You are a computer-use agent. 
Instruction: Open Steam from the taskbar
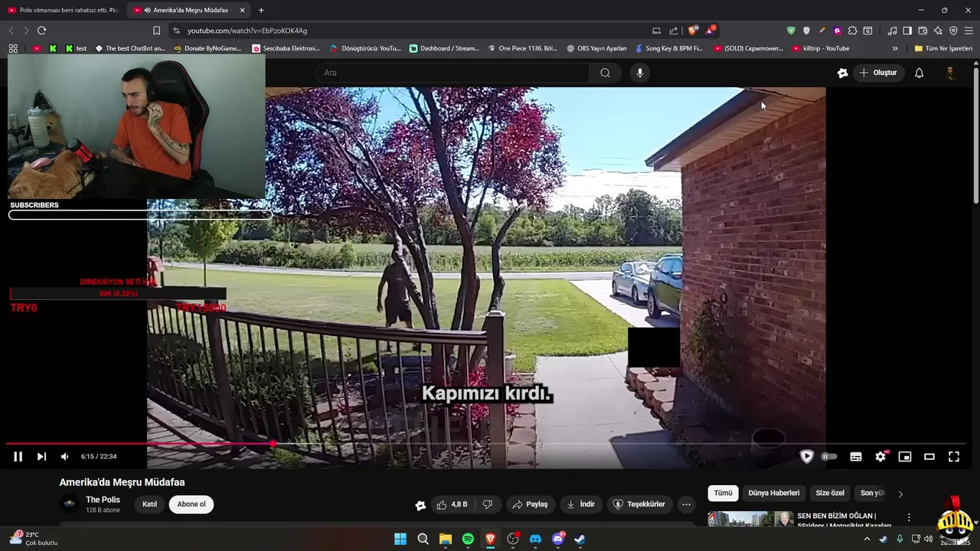click(x=580, y=539)
